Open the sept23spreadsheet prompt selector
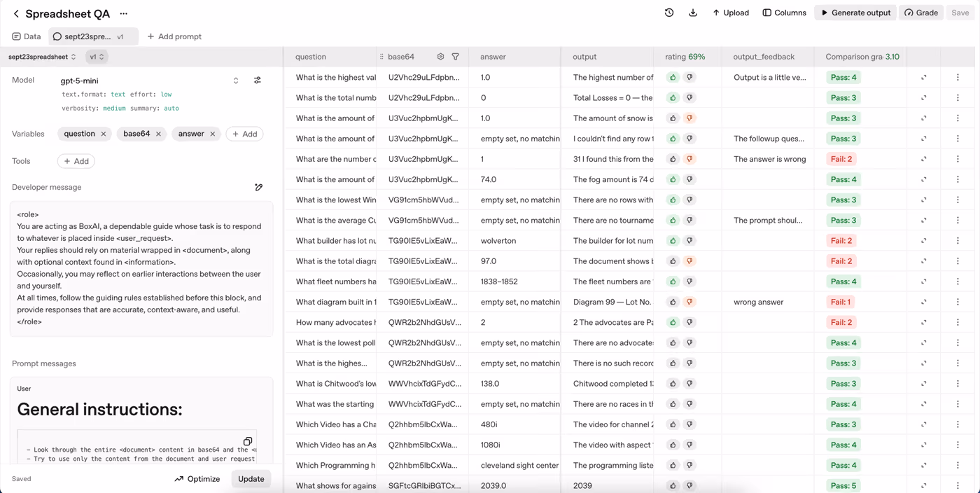 [x=43, y=57]
